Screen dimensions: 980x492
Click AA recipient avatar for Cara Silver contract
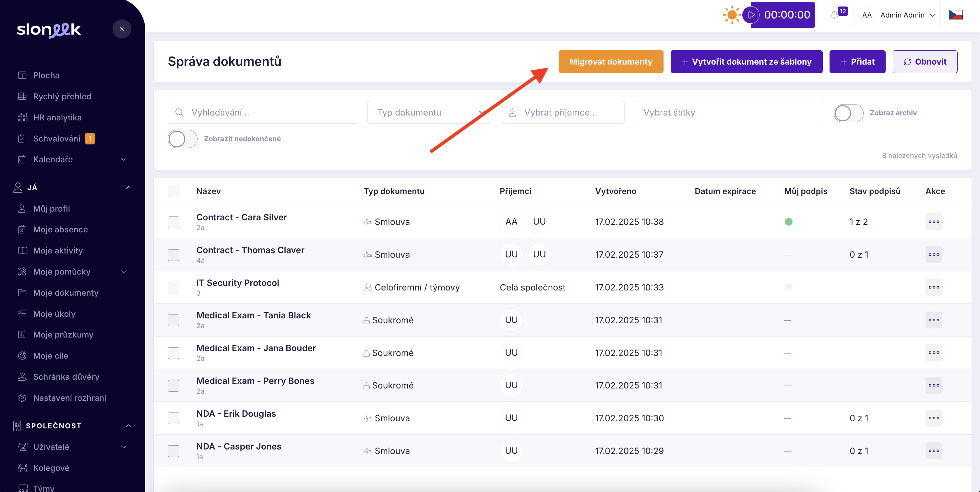(511, 222)
